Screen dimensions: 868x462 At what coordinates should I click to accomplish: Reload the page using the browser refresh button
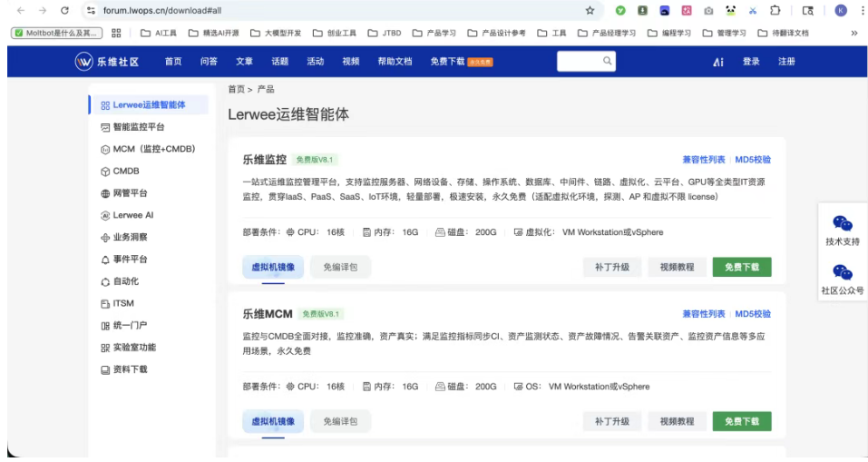pyautogui.click(x=64, y=11)
